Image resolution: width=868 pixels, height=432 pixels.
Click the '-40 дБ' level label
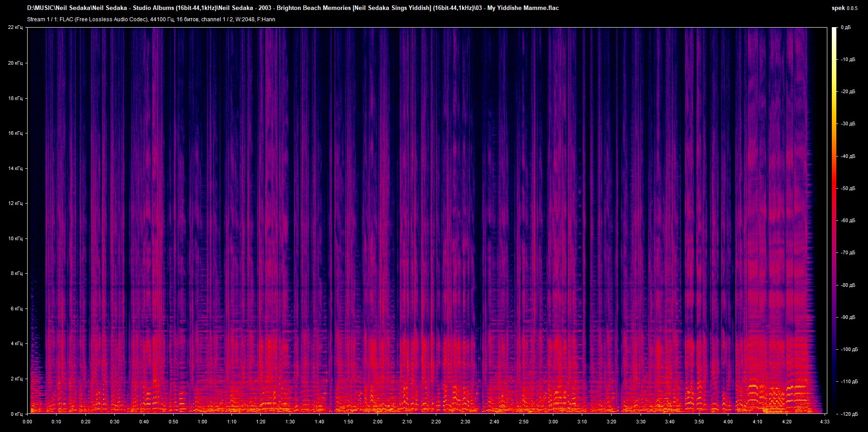tap(848, 157)
